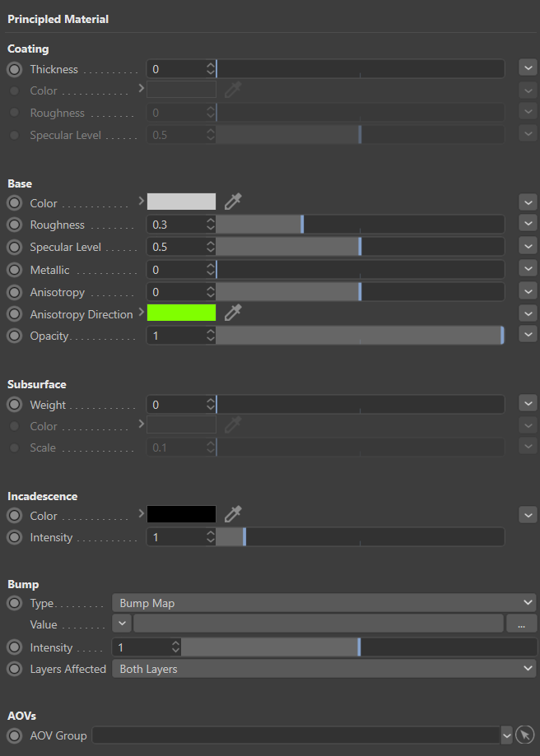Pick Anisotropy Direction with the eyedropper
Viewport: 540px width, 756px height.
(233, 313)
